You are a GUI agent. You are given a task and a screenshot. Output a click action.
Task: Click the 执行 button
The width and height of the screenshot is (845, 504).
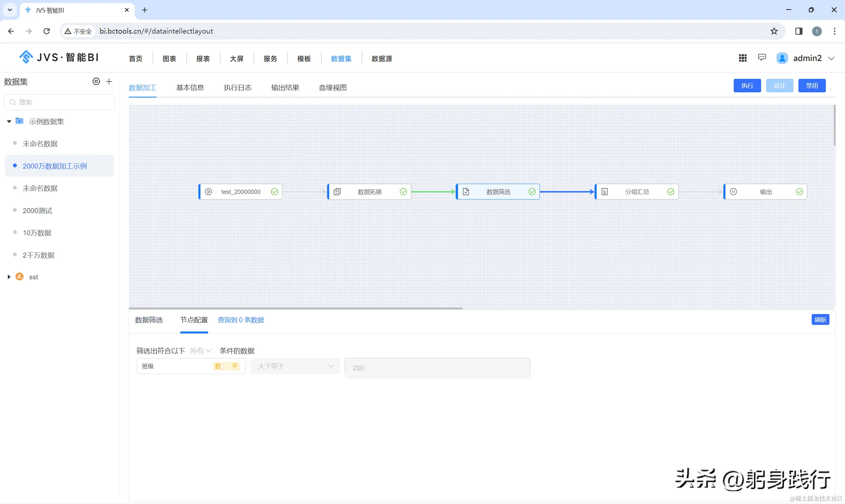pyautogui.click(x=747, y=85)
